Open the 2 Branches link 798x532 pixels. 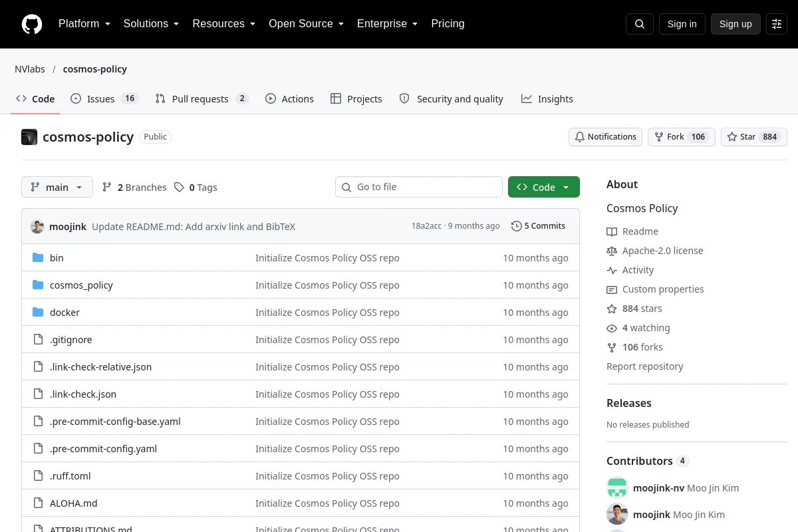[x=134, y=188]
